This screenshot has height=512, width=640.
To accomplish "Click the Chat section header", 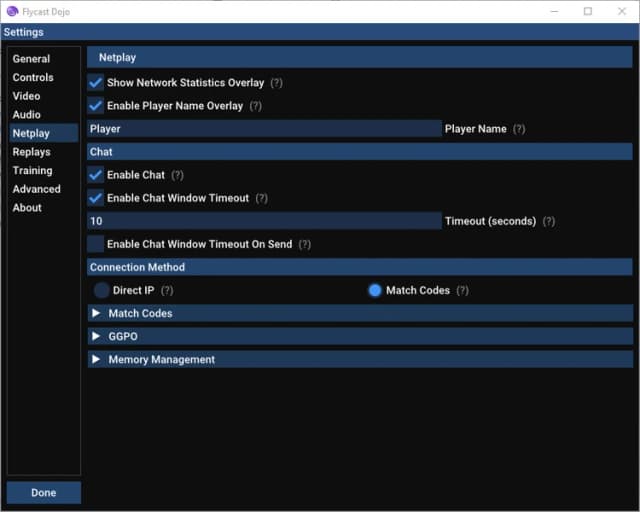I will 360,152.
